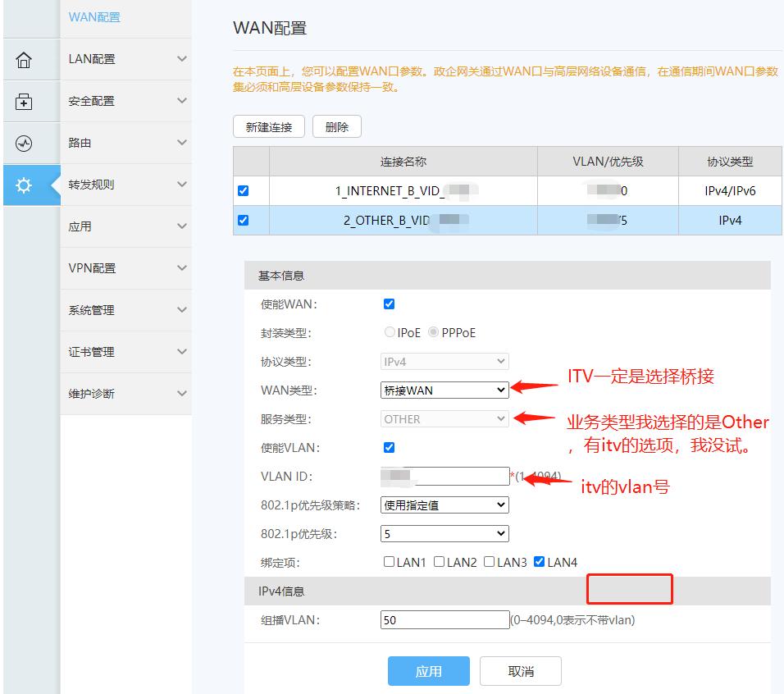The image size is (784, 694).
Task: Open the WAN类型 dropdown showing 桥接WAN
Action: coord(444,390)
